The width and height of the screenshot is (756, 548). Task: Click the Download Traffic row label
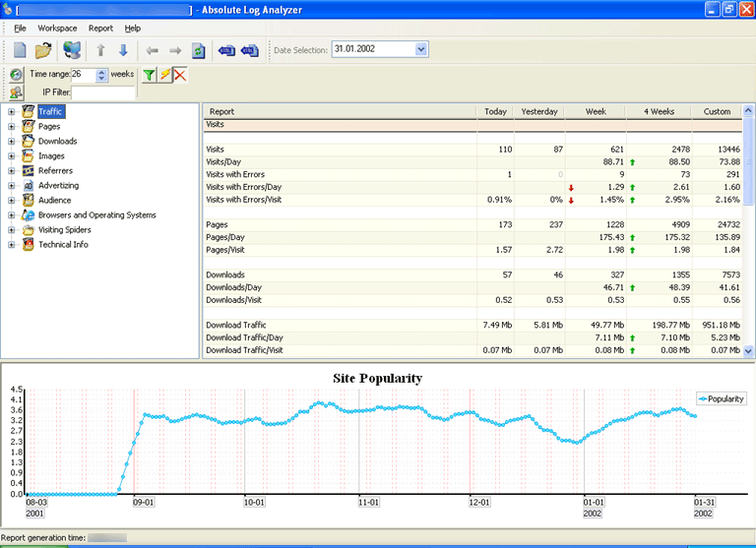coord(236,325)
